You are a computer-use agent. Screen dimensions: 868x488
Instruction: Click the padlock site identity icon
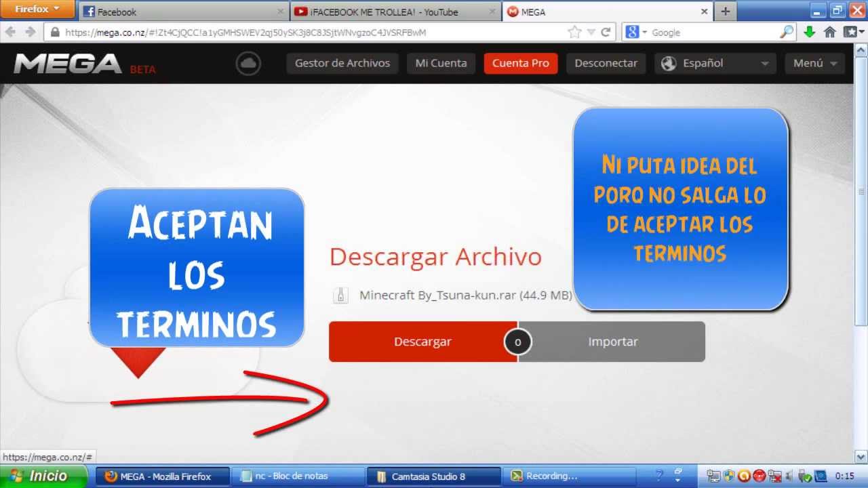point(55,32)
